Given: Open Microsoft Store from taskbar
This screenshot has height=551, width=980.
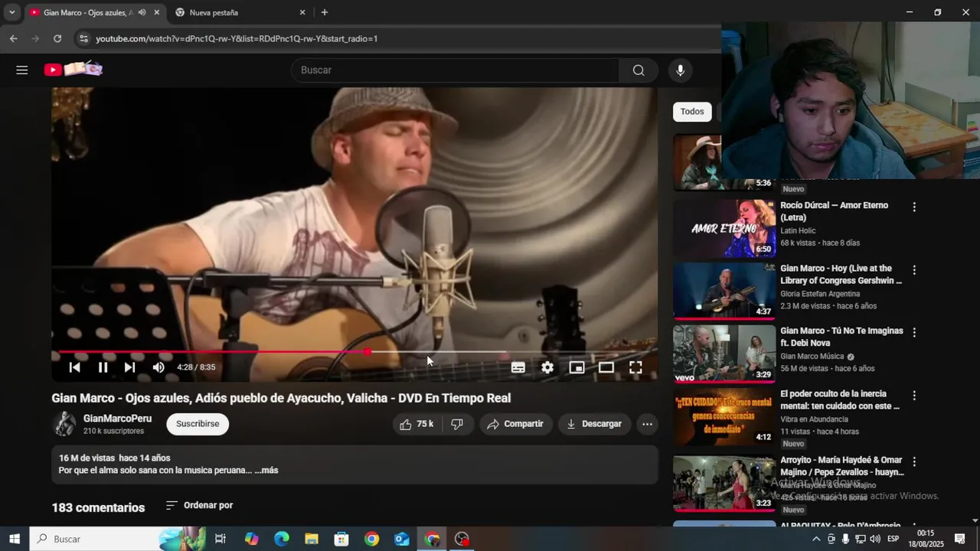Looking at the screenshot, I should [x=341, y=539].
